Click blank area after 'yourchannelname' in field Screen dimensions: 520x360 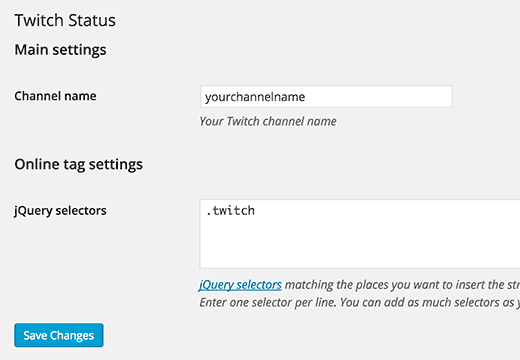(377, 97)
